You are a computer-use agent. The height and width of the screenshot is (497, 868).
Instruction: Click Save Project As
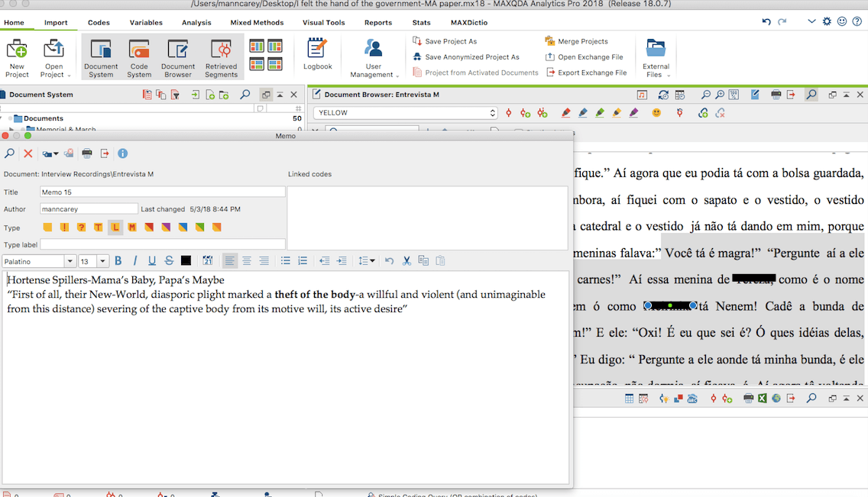pyautogui.click(x=445, y=41)
